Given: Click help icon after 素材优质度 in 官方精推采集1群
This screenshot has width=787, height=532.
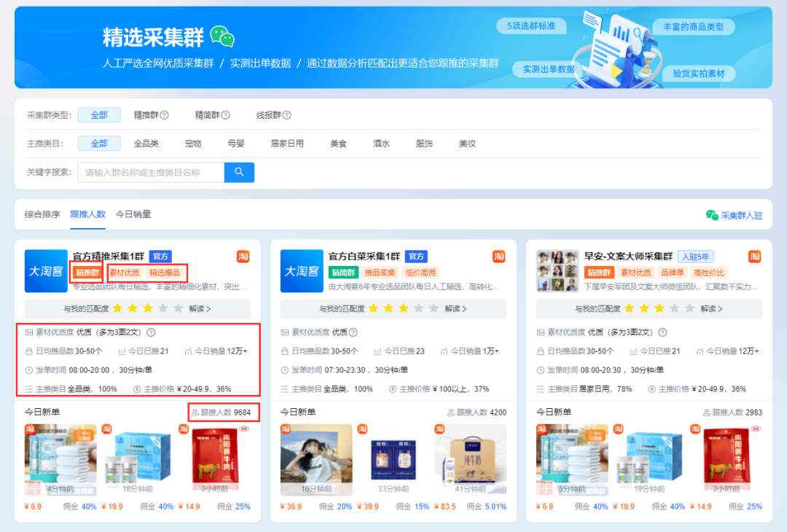Looking at the screenshot, I should 151,332.
